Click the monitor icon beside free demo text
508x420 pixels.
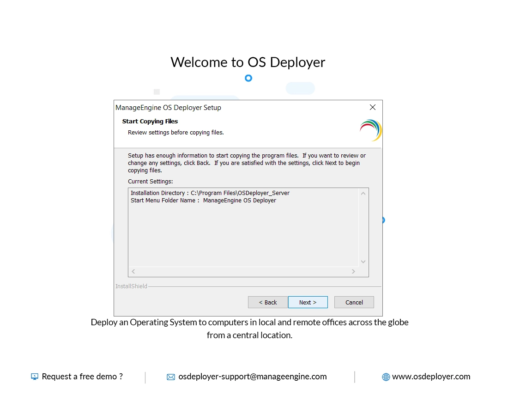34,377
